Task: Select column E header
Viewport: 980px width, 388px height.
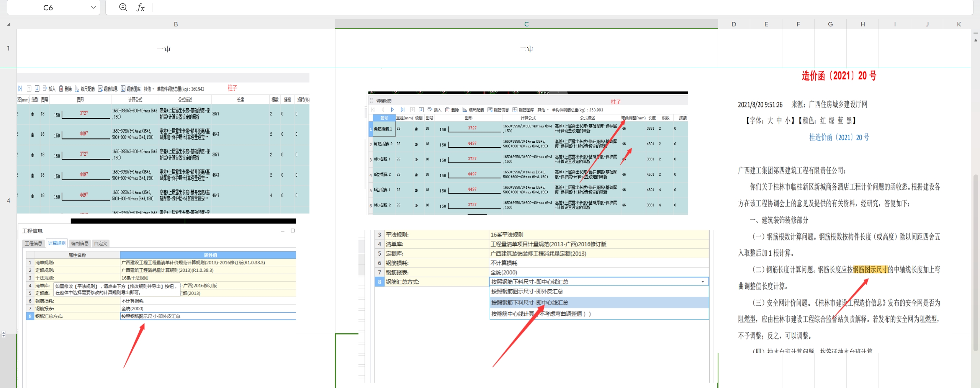Action: 766,24
